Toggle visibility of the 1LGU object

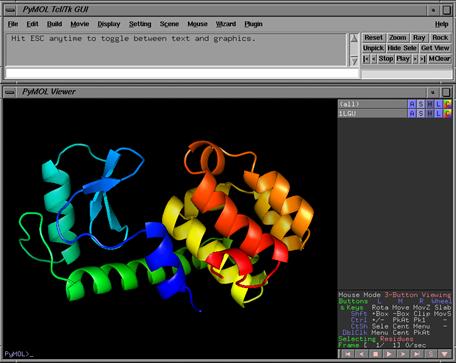point(372,113)
